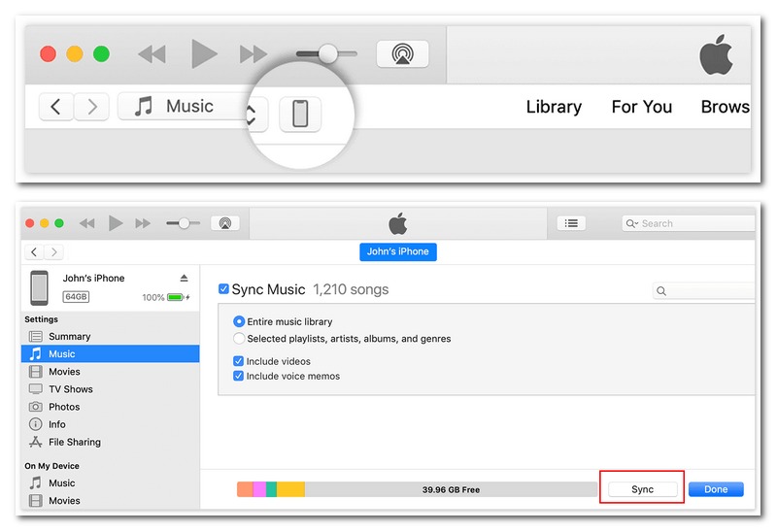Click AirPlay icon in lower window
Viewport: 777px width, 532px height.
[225, 223]
